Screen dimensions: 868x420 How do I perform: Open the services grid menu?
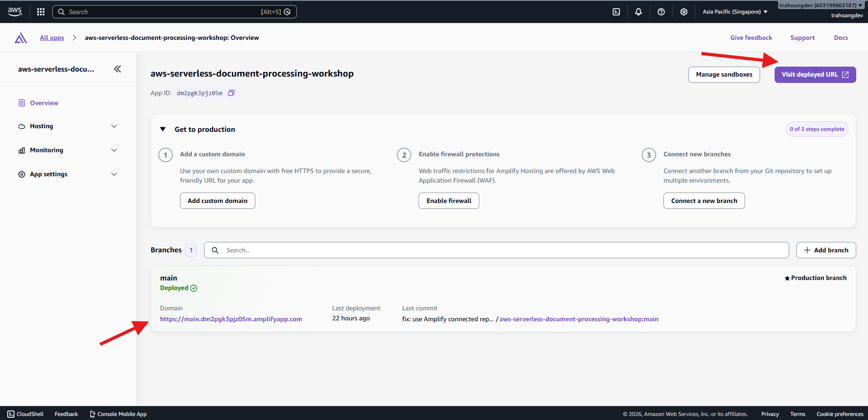pos(41,12)
